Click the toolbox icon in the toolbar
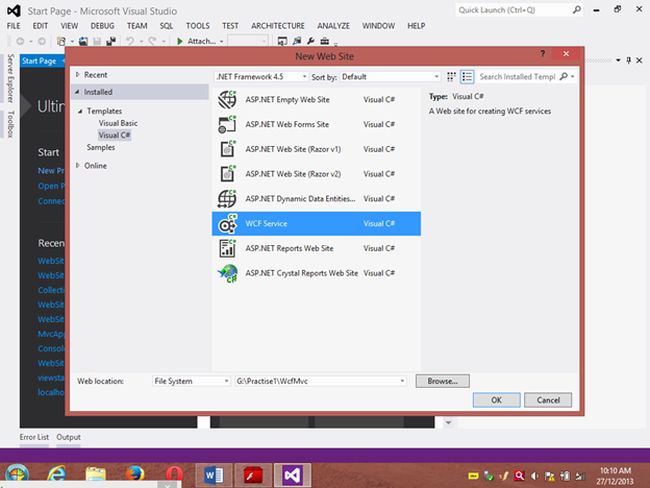 coord(325,41)
